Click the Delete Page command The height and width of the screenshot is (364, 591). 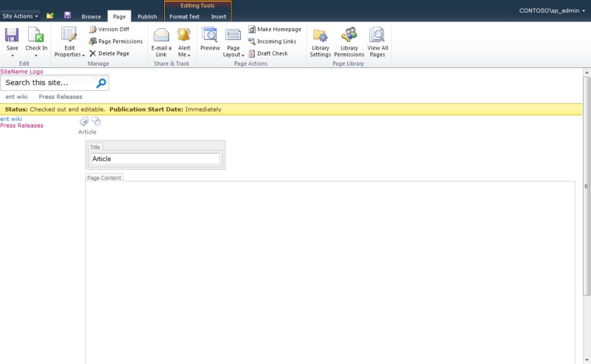click(x=109, y=53)
